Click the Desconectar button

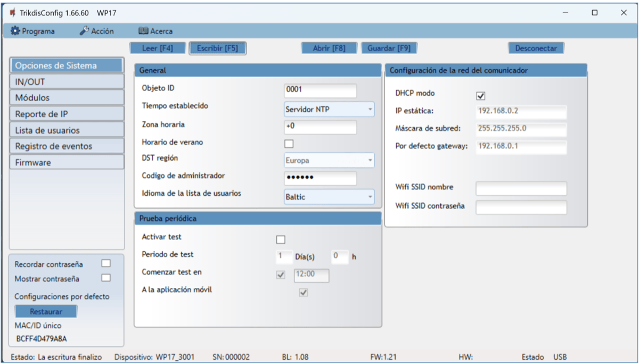point(536,48)
